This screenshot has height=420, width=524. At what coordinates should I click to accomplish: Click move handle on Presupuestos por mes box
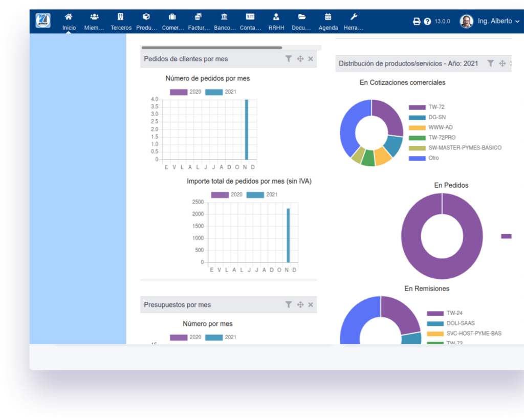click(300, 304)
